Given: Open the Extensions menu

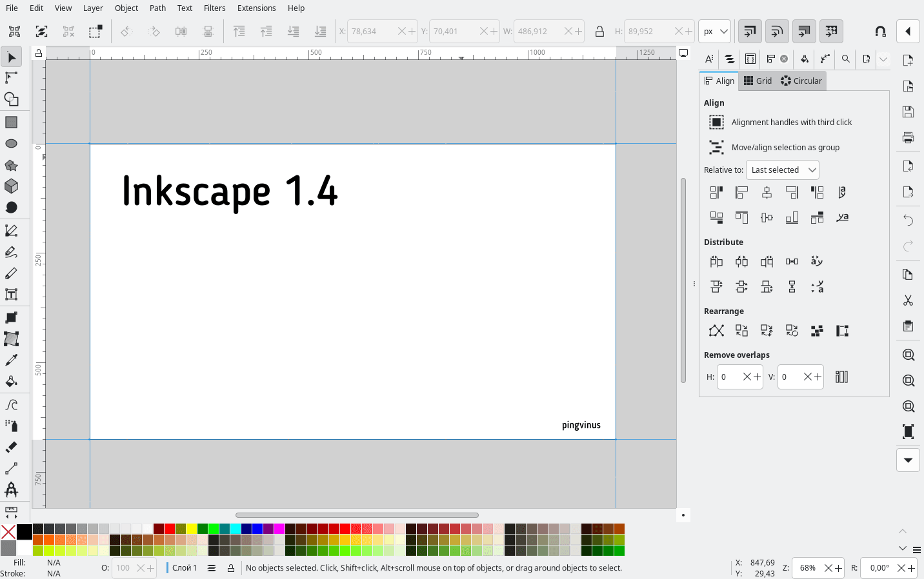Looking at the screenshot, I should 256,8.
